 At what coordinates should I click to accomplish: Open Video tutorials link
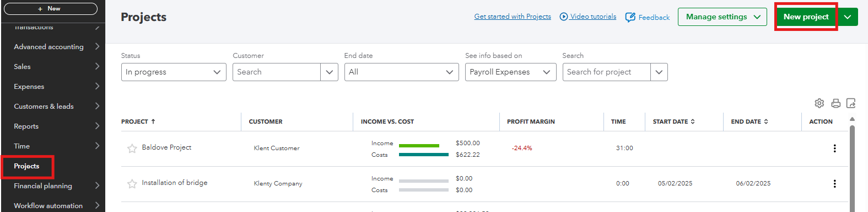[x=588, y=17]
